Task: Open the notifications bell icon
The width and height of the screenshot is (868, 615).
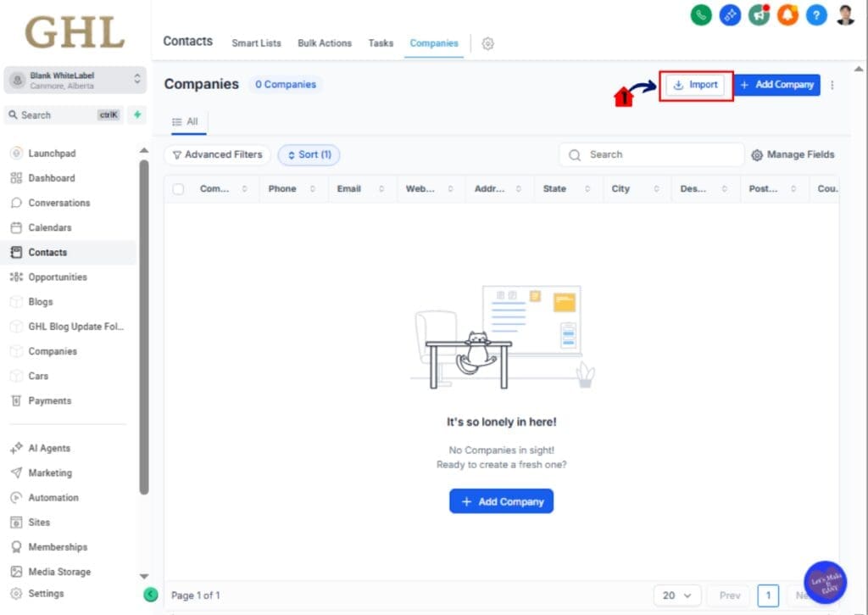Action: (787, 14)
